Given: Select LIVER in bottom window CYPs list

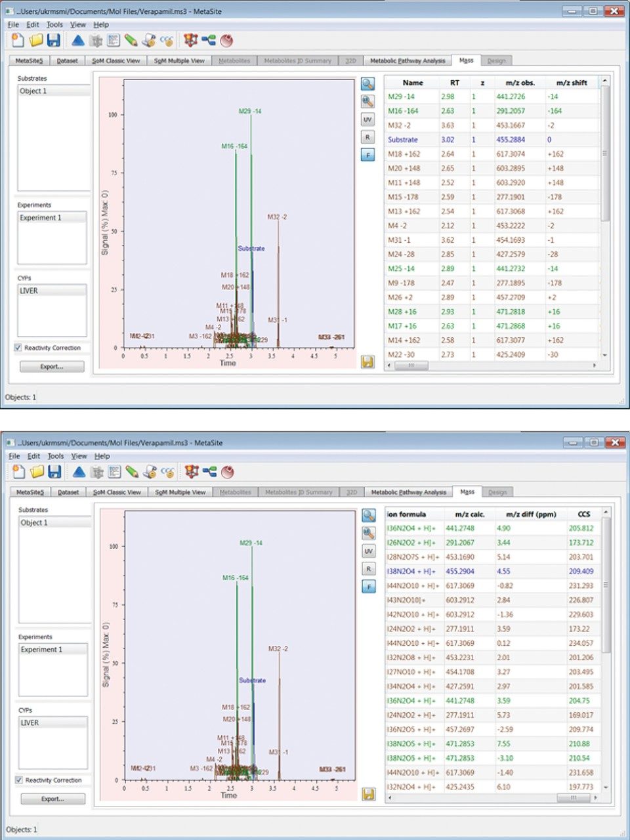Looking at the screenshot, I should point(53,723).
